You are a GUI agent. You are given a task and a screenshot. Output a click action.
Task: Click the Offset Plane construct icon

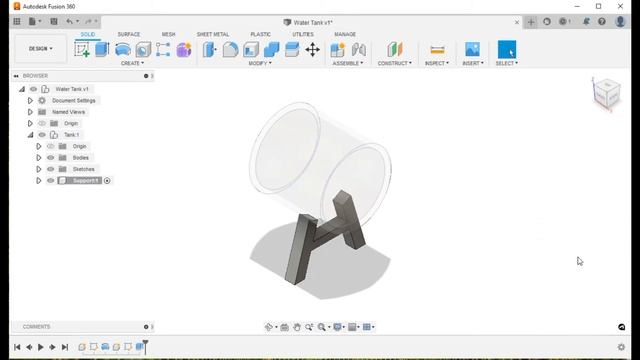coord(395,49)
